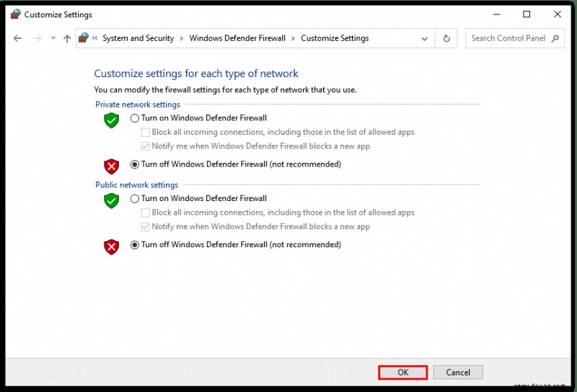Viewport: 577px width, 392px height.
Task: Toggle Notify me checkbox under public network
Action: tap(146, 226)
